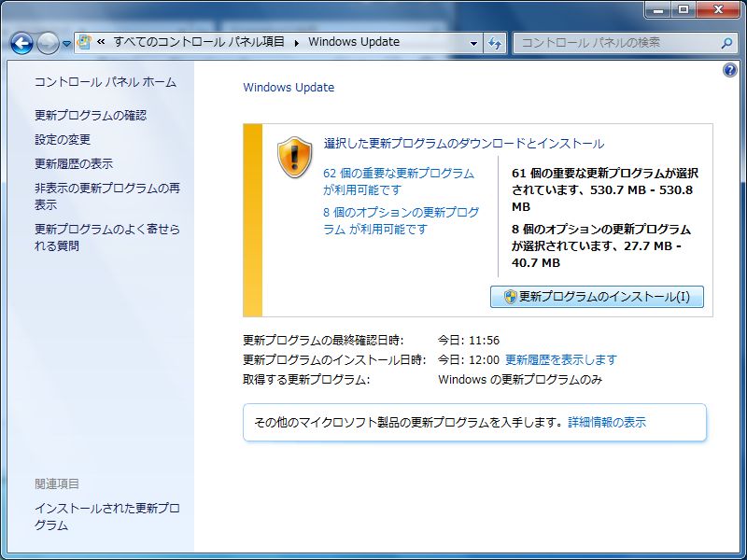
Task: Click 8 個のオプションの更新プログラム link
Action: pos(402,220)
